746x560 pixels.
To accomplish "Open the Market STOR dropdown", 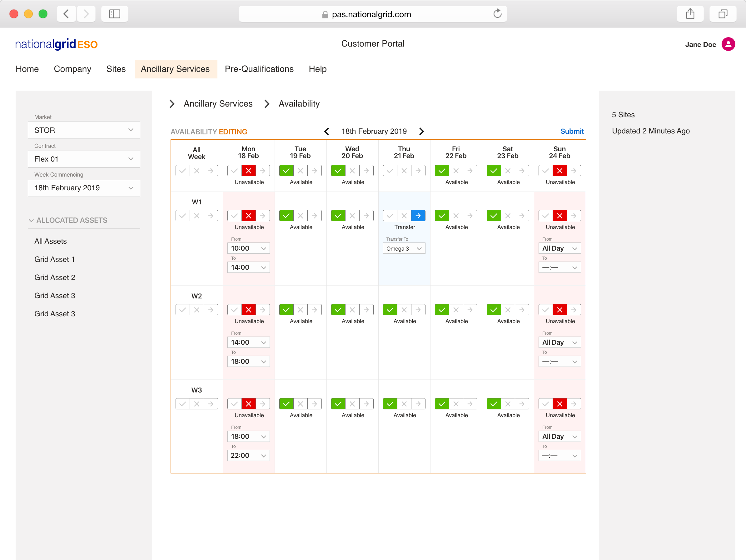I will point(84,130).
